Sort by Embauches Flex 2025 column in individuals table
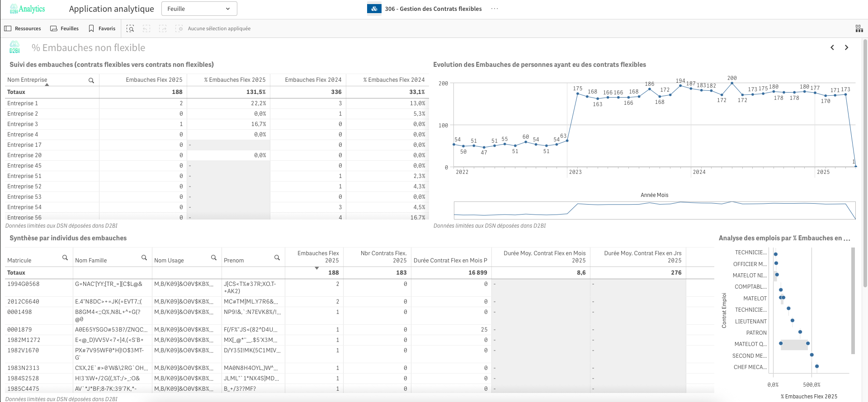The width and height of the screenshot is (868, 402). pyautogui.click(x=318, y=257)
